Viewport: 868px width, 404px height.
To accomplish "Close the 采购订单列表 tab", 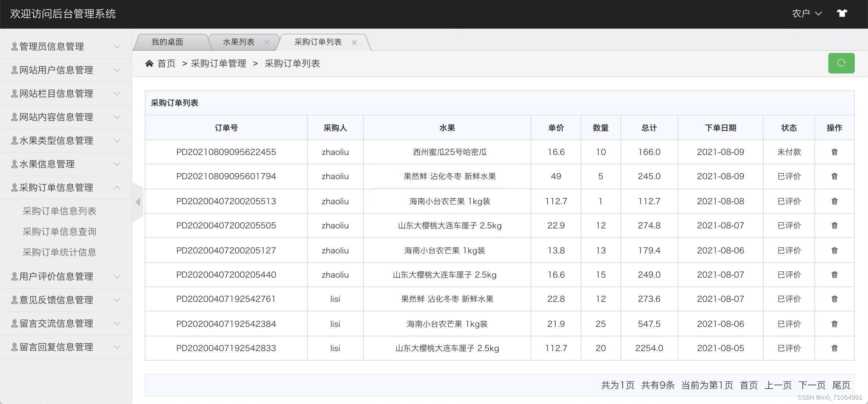I will (354, 42).
